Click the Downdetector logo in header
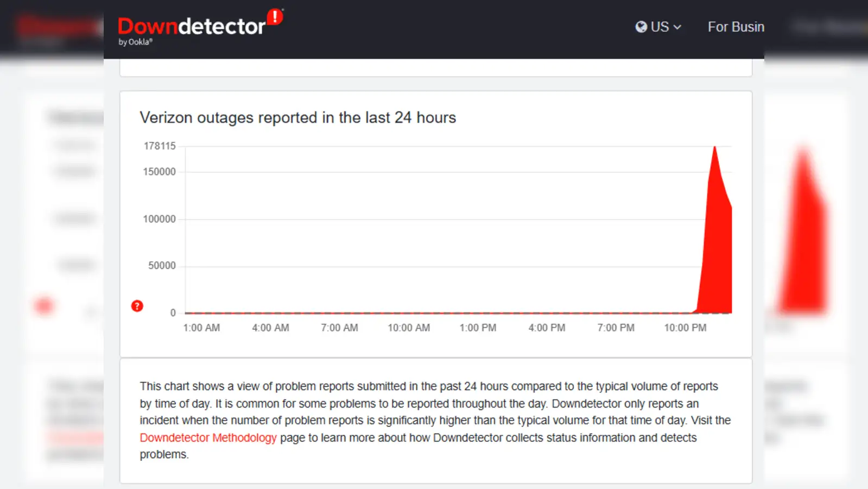868x489 pixels. point(191,27)
